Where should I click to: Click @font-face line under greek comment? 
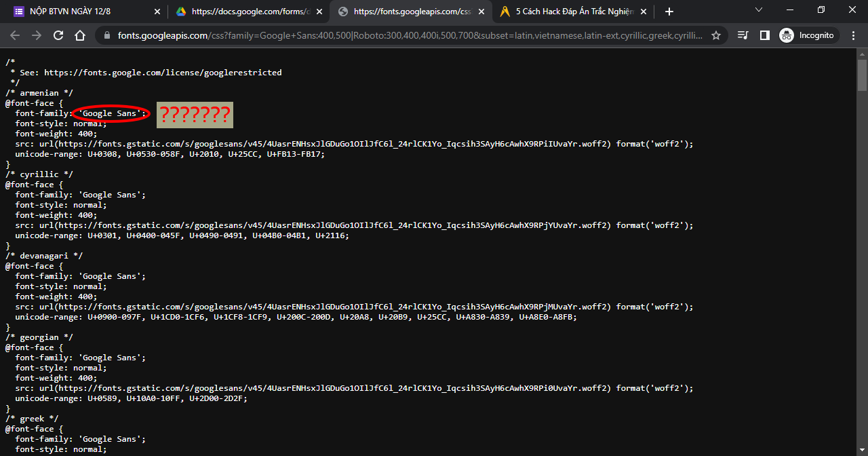click(x=35, y=429)
